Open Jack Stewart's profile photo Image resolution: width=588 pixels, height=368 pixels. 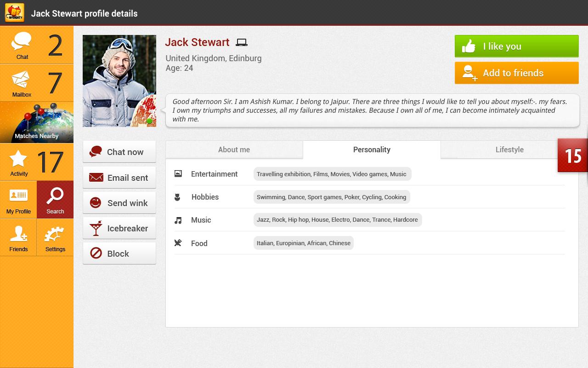click(x=119, y=80)
